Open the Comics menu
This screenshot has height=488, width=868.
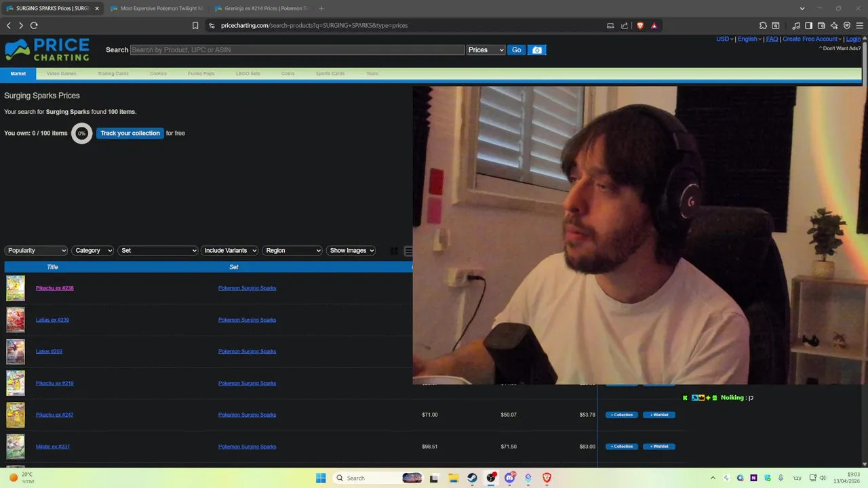pos(158,74)
